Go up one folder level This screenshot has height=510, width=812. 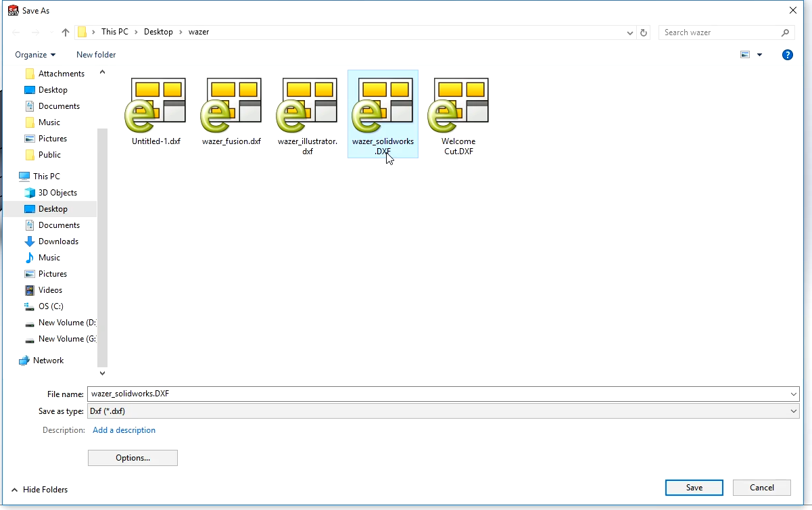point(66,32)
